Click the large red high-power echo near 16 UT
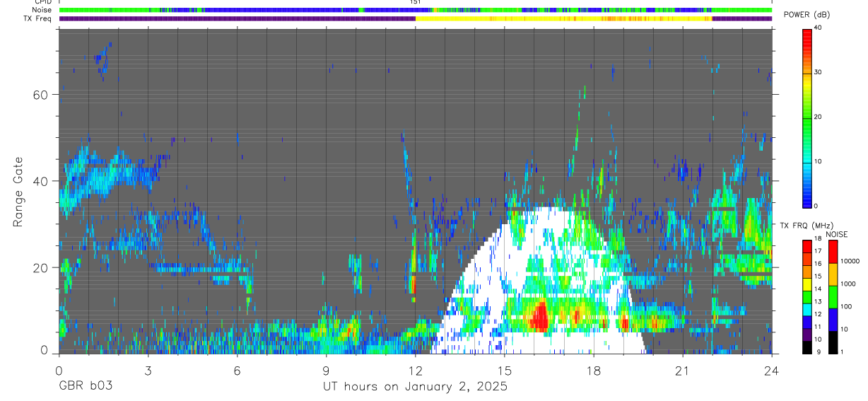Image resolution: width=868 pixels, height=401 pixels. point(539,315)
